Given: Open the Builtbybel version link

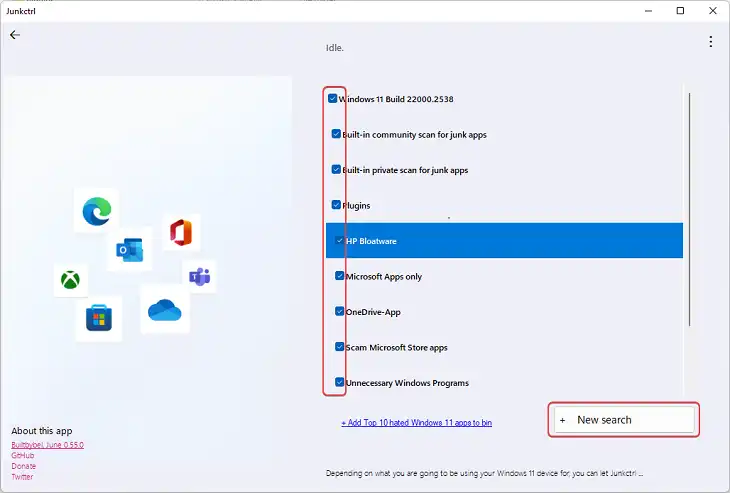Looking at the screenshot, I should coord(47,445).
